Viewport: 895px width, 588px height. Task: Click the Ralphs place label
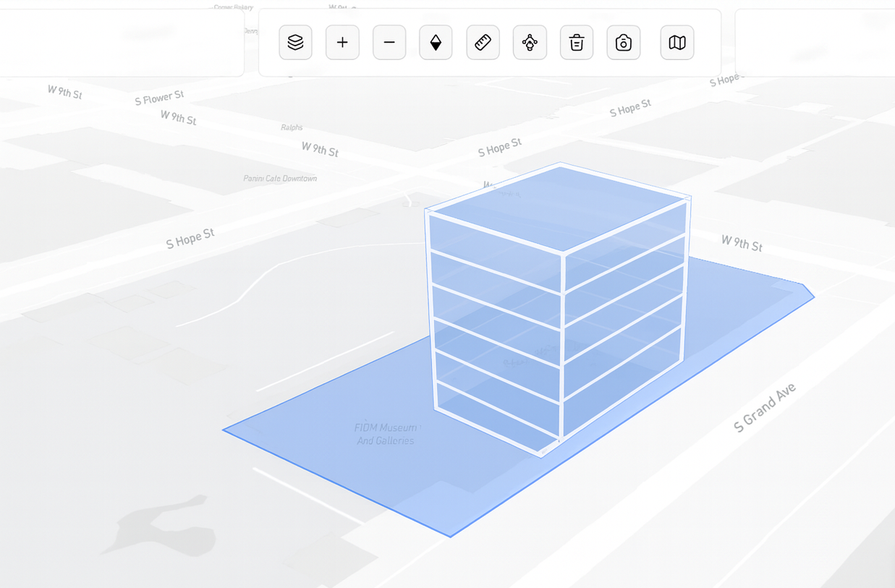292,127
